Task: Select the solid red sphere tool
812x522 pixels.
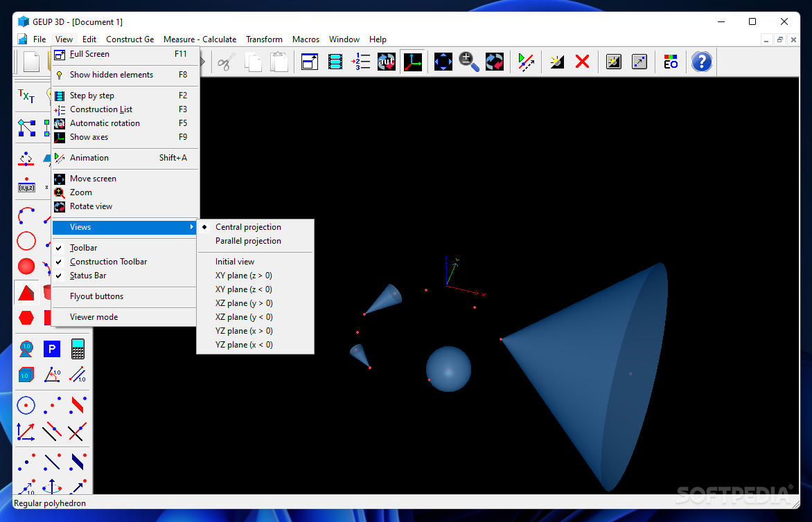Action: click(x=26, y=267)
